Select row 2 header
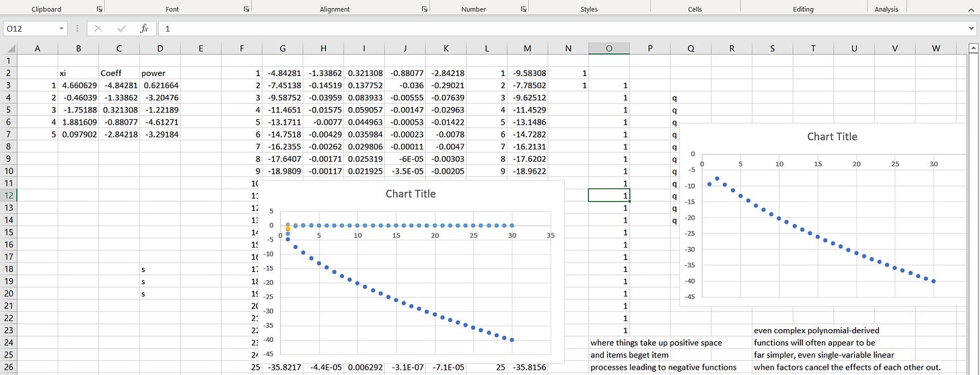Viewport: 980px width, 375px height. pos(9,73)
